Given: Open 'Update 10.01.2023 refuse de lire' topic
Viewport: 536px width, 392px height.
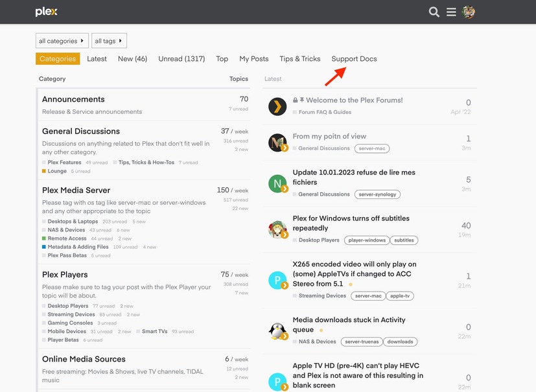Looking at the screenshot, I should pos(354,177).
